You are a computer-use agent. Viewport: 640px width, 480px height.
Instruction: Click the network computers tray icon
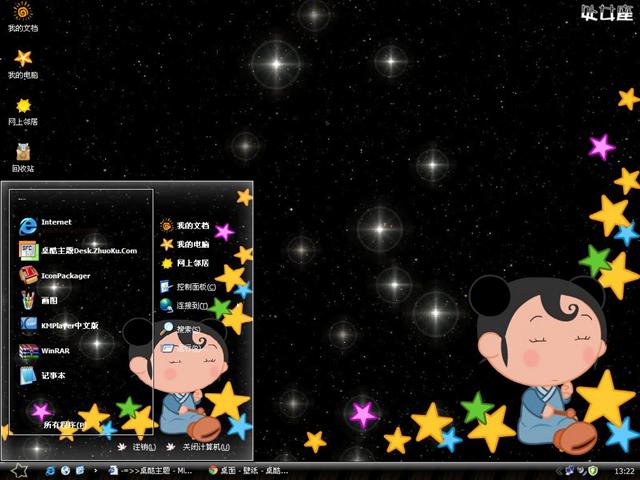(x=570, y=471)
